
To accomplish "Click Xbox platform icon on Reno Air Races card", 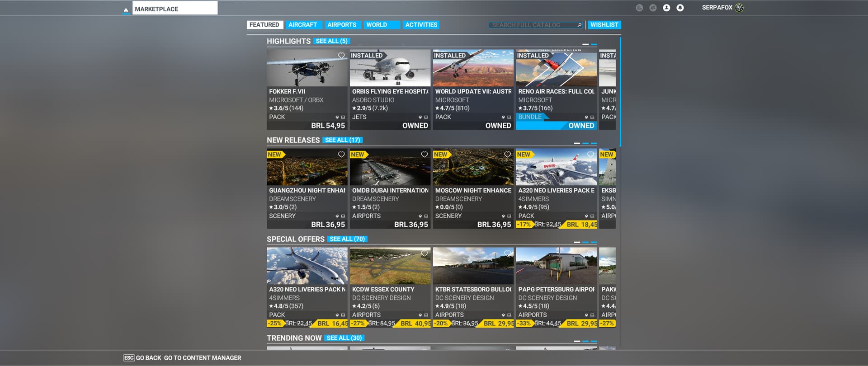I will tap(586, 117).
